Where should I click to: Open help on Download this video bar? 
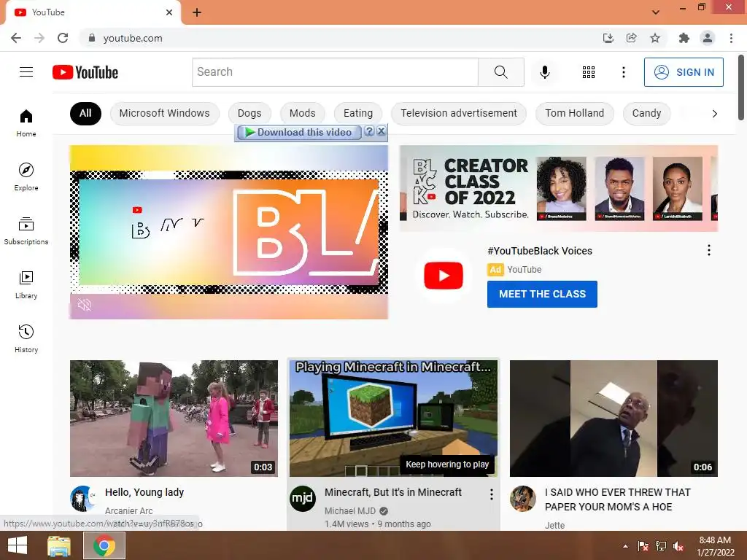coord(369,131)
